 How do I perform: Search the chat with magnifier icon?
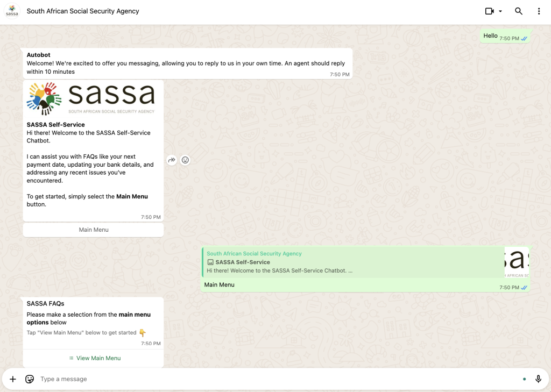click(x=519, y=11)
